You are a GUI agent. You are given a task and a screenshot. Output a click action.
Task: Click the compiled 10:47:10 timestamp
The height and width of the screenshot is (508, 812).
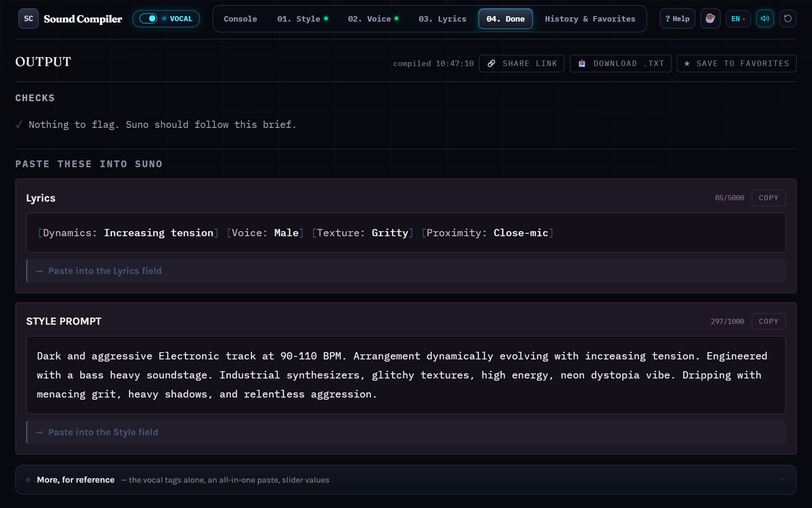[433, 63]
